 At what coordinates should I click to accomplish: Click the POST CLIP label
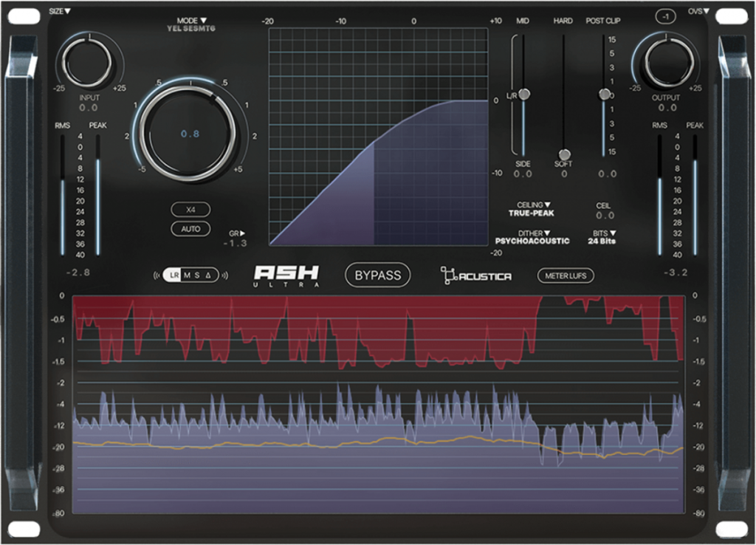pyautogui.click(x=602, y=21)
